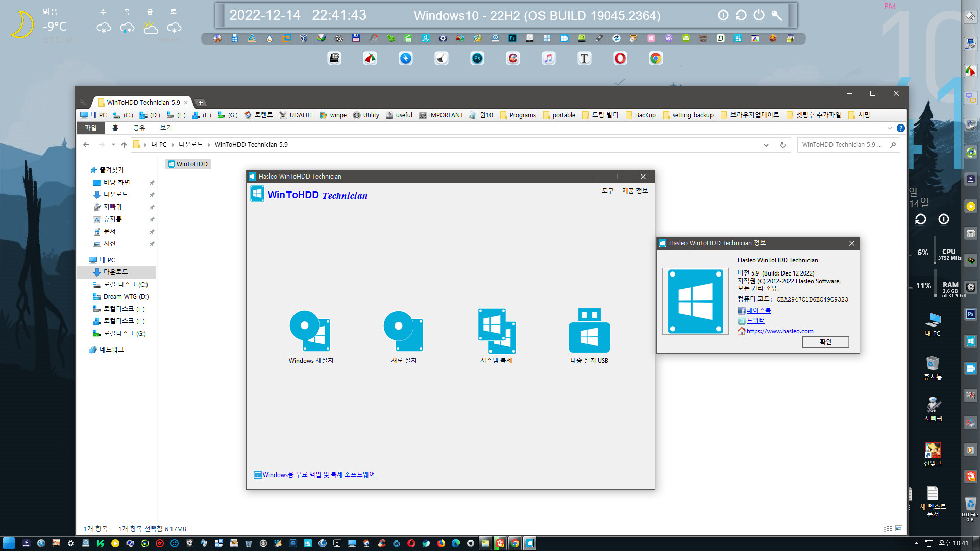Open the 홈 tab in Explorer ribbon
Screen dimensions: 980x551
tap(115, 128)
